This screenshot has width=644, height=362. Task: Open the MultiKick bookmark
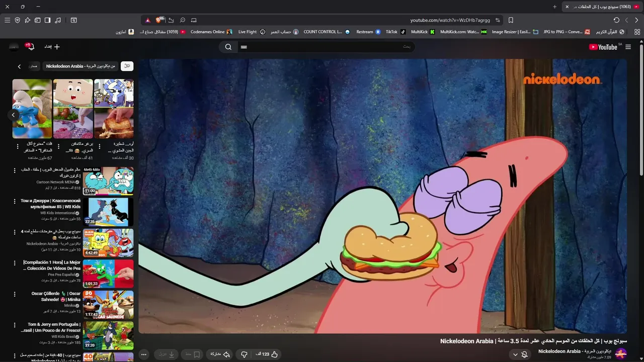click(x=423, y=32)
